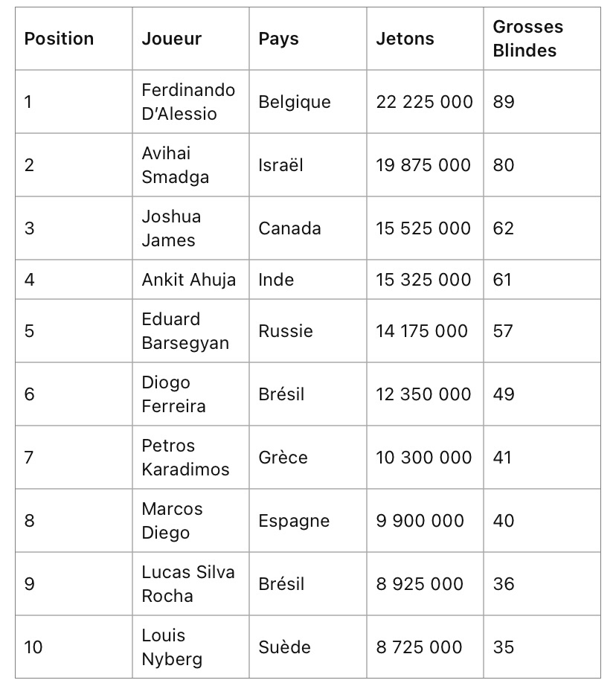Click the Suède country cell
Screen dimensions: 616x683
(x=286, y=647)
